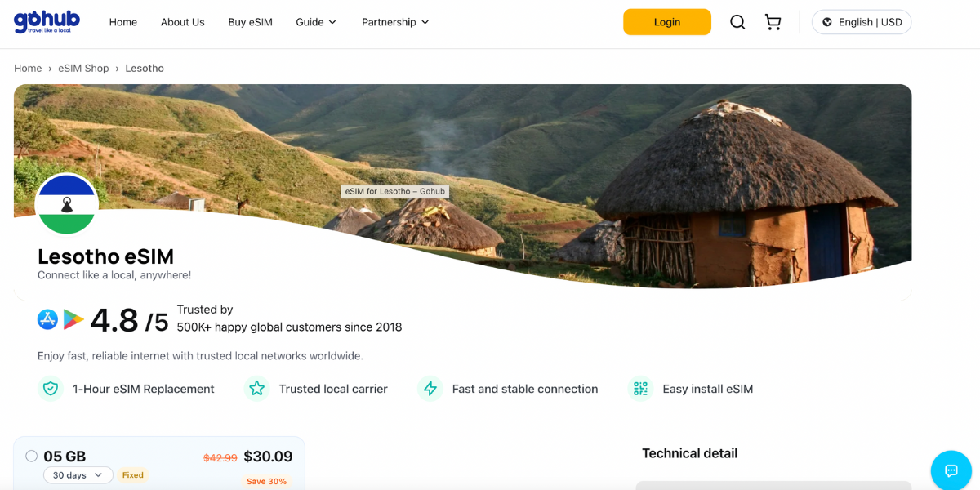This screenshot has width=980, height=490.
Task: Open the chat support bubble
Action: tap(950, 470)
